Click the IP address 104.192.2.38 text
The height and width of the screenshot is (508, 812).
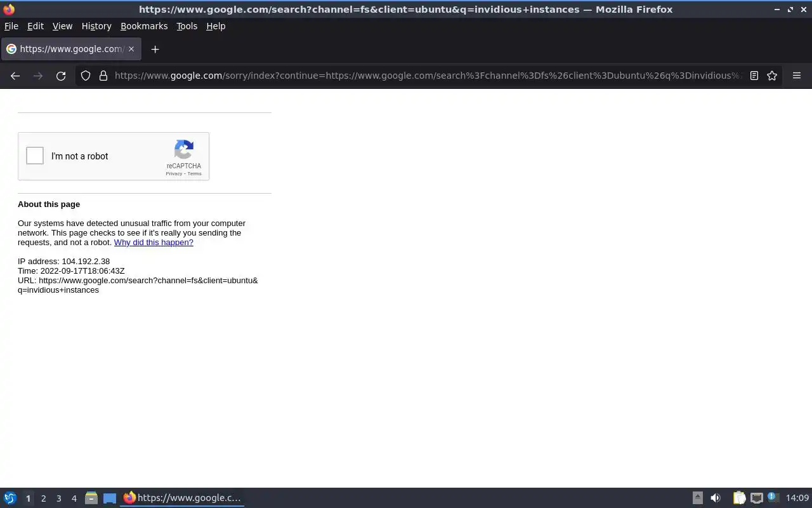click(x=63, y=261)
